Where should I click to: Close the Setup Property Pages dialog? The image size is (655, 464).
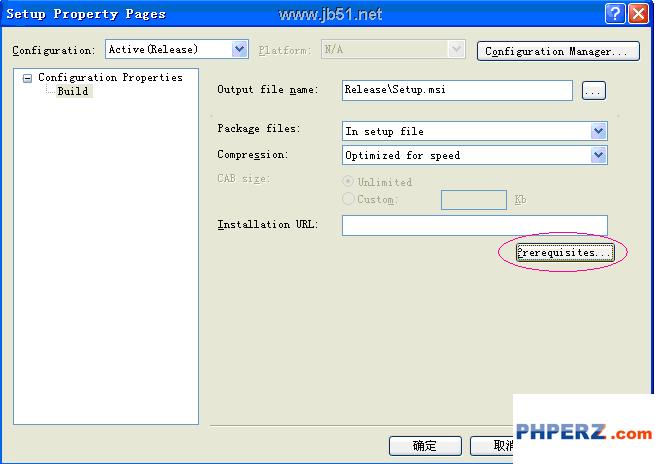pyautogui.click(x=638, y=13)
